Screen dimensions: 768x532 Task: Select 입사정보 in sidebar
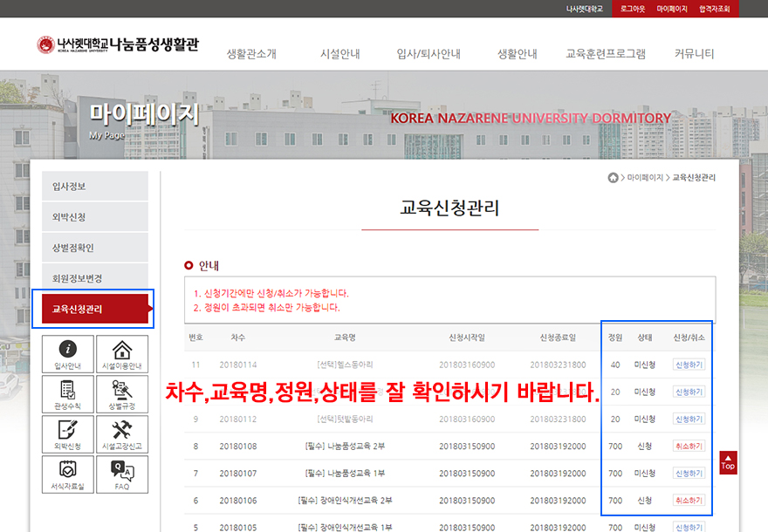95,186
